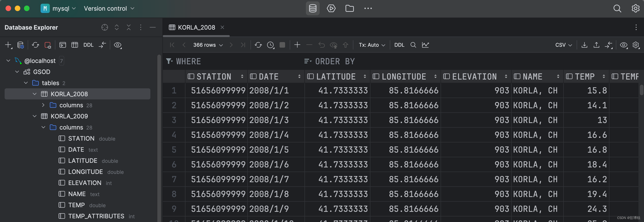The image size is (644, 222).
Task: Open Data Source Properties settings
Action: click(21, 45)
